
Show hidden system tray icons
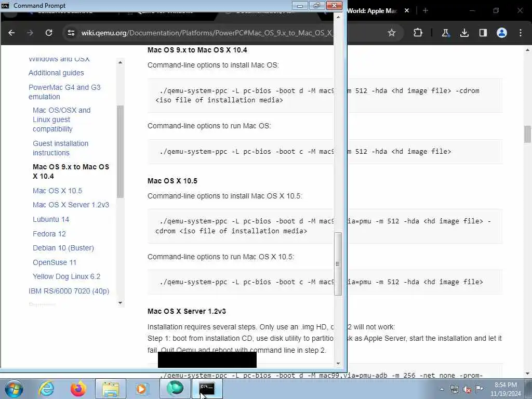click(x=442, y=390)
